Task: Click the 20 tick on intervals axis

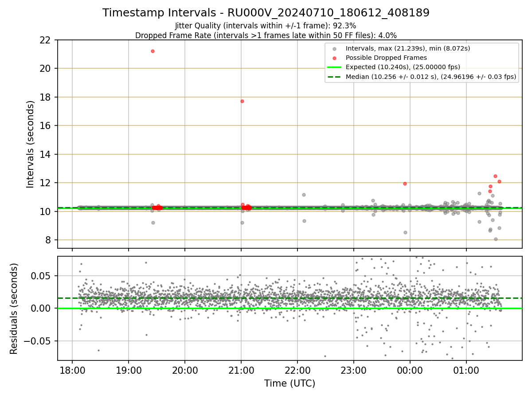Action: point(46,68)
